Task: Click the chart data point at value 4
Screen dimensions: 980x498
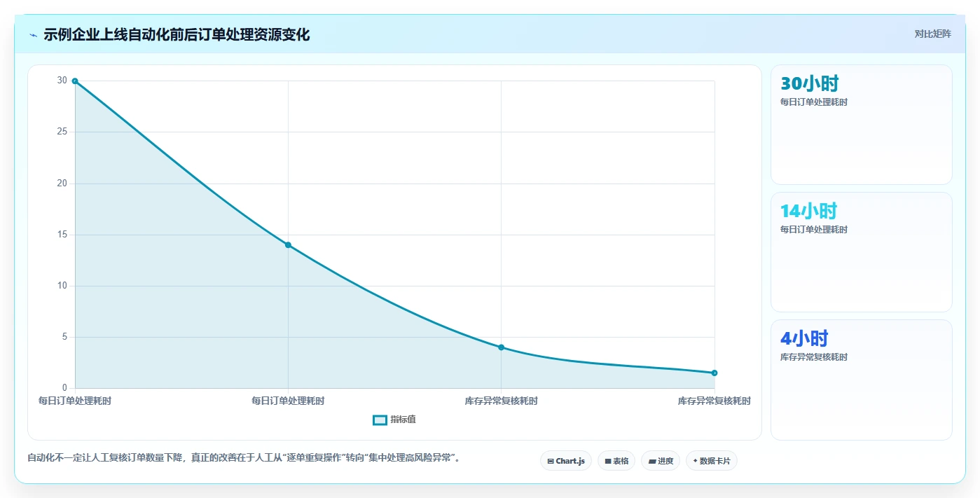Action: pyautogui.click(x=501, y=347)
